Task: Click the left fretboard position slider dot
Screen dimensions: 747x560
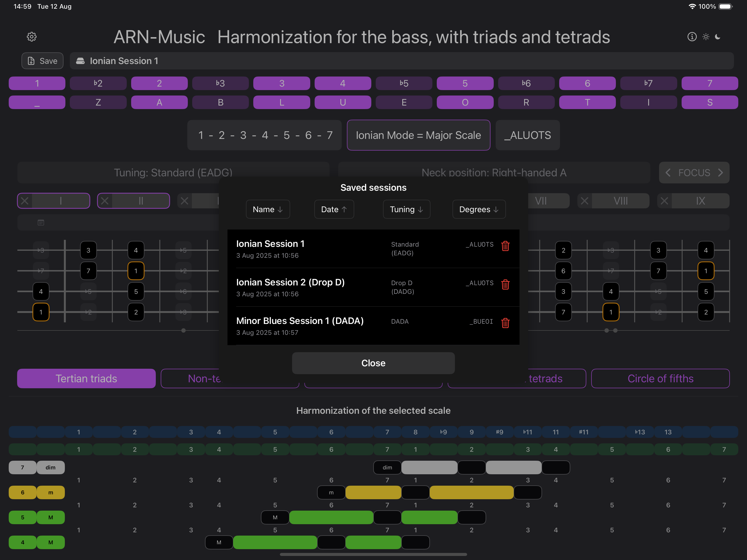Action: pyautogui.click(x=183, y=330)
